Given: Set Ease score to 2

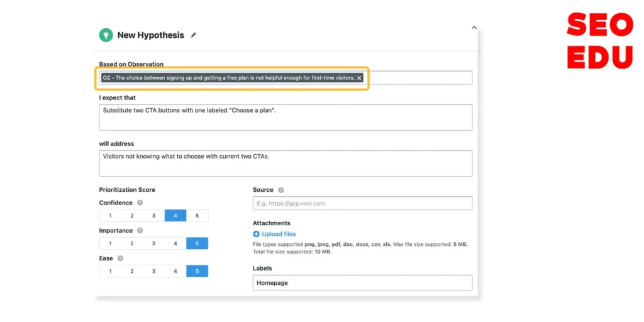Looking at the screenshot, I should click(132, 271).
